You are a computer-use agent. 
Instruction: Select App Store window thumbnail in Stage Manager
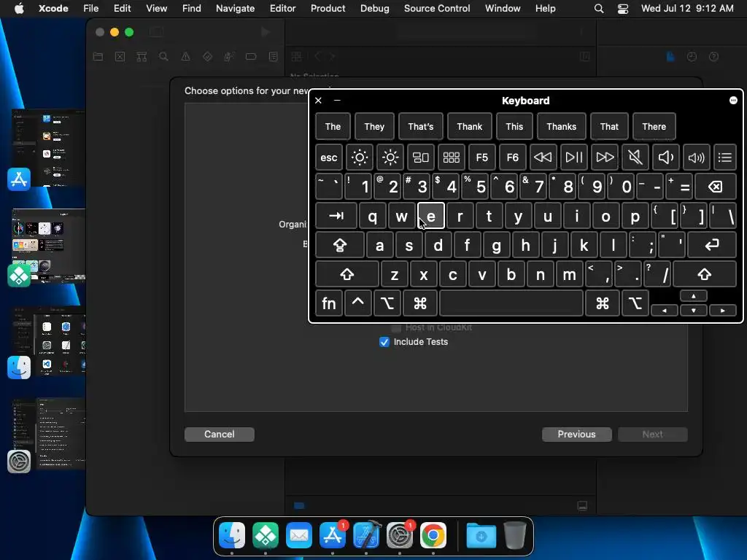coord(48,148)
